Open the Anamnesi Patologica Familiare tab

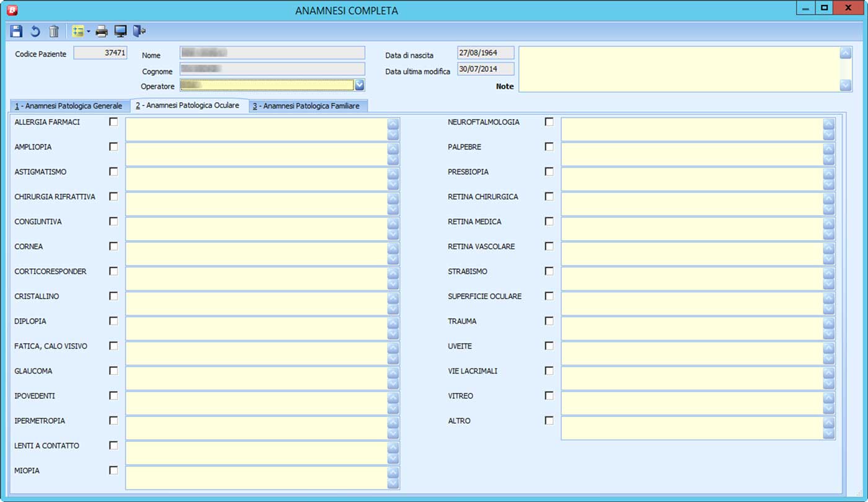pos(309,106)
